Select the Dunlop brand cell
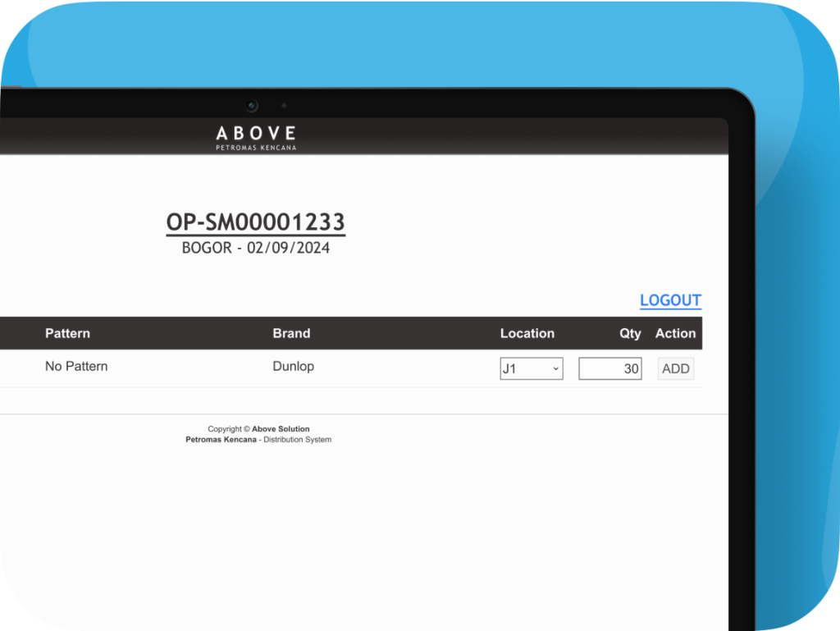Screen dimensions: 840x631 click(x=293, y=367)
